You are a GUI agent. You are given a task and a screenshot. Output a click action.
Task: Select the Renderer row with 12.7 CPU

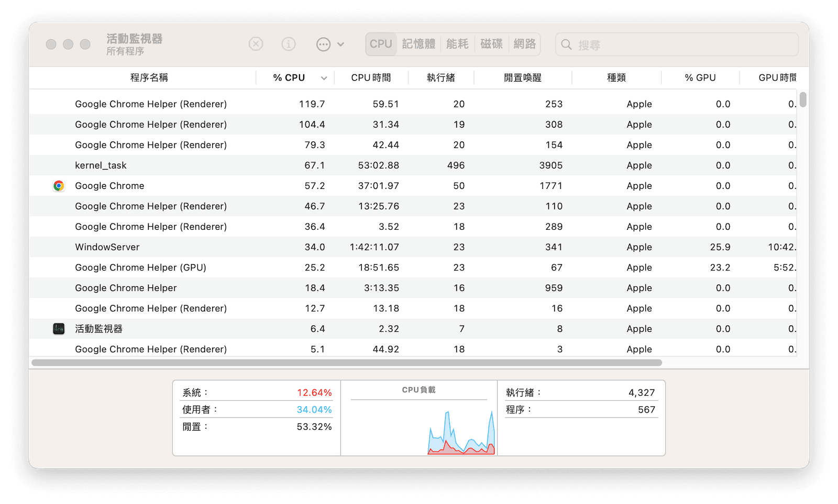pos(413,308)
